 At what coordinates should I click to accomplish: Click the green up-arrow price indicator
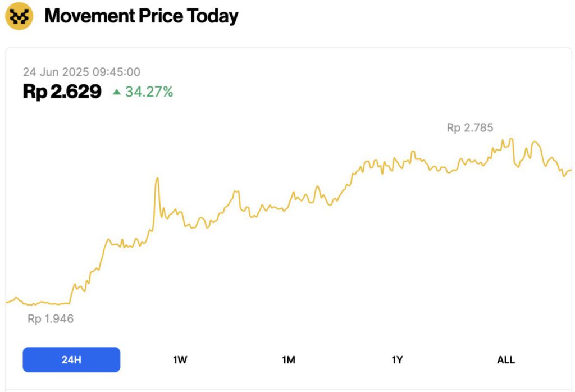click(116, 92)
